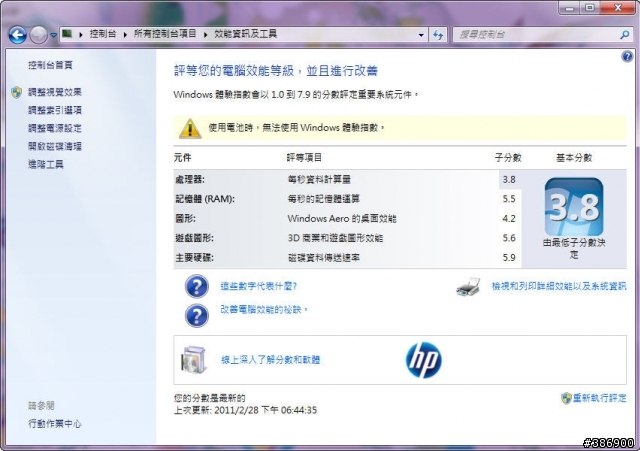
Task: Click shield icon beside 調整視覺效果
Action: [x=16, y=92]
